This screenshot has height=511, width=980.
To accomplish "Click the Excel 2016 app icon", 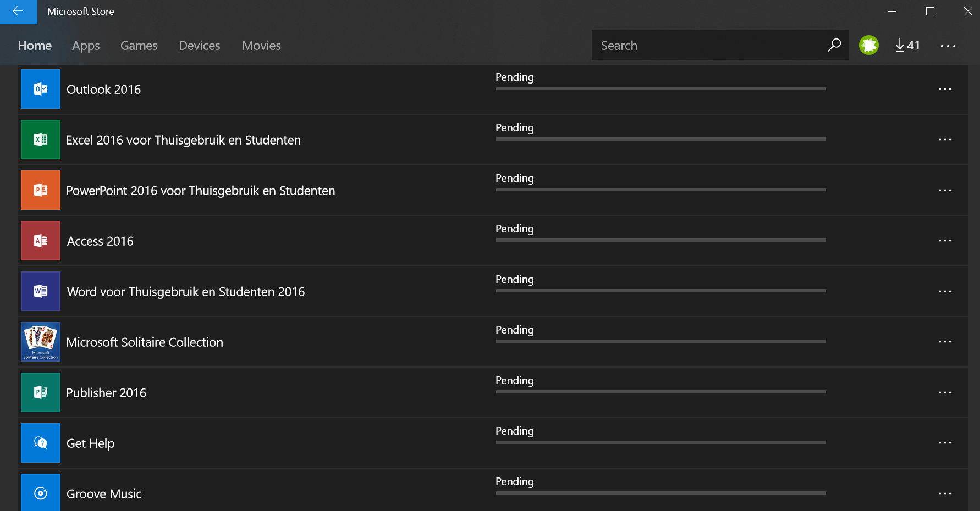I will [41, 140].
